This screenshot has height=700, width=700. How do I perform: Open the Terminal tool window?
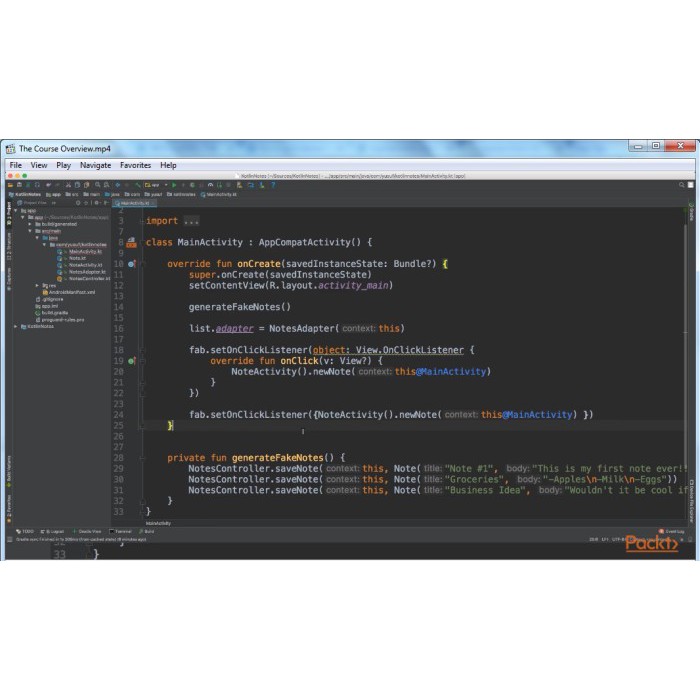119,531
